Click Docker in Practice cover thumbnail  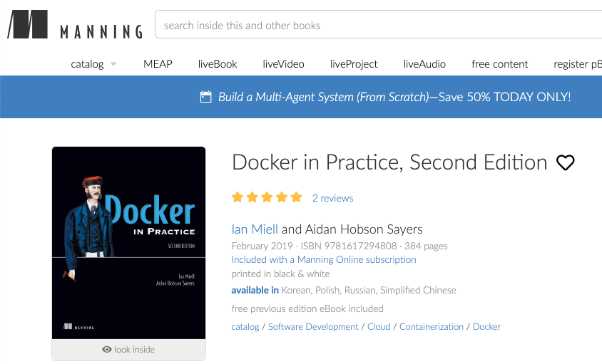tap(128, 242)
